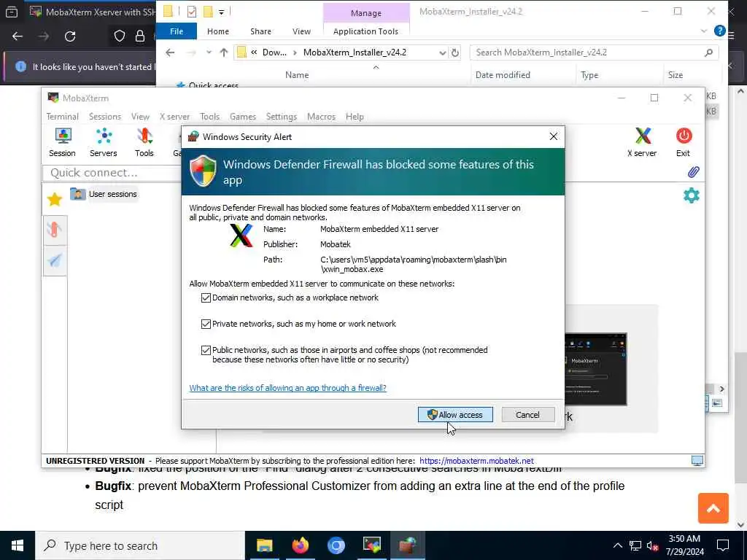Click the Search MobaXterm_Installer_v24.2 box
747x560 pixels.
point(594,52)
